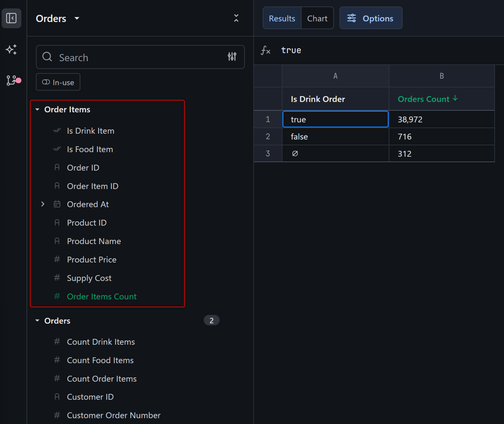The image size is (504, 424).
Task: Click the Is Drink Order column header
Action: (335, 99)
